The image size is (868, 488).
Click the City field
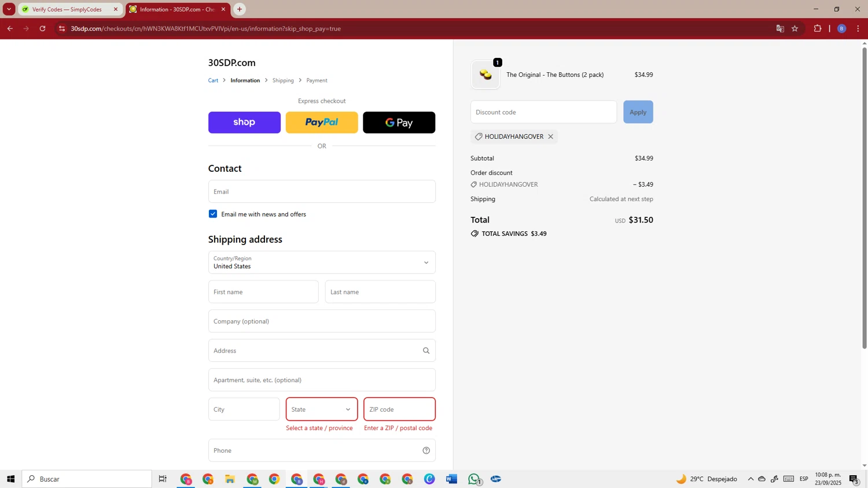click(x=244, y=409)
